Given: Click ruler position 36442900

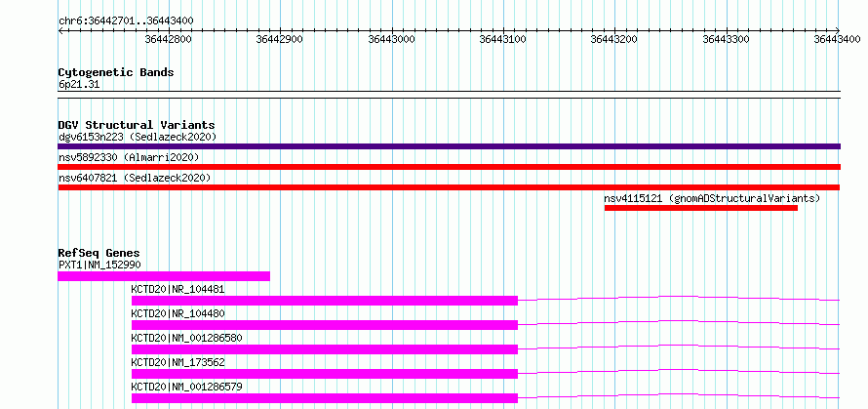Looking at the screenshot, I should click(280, 39).
